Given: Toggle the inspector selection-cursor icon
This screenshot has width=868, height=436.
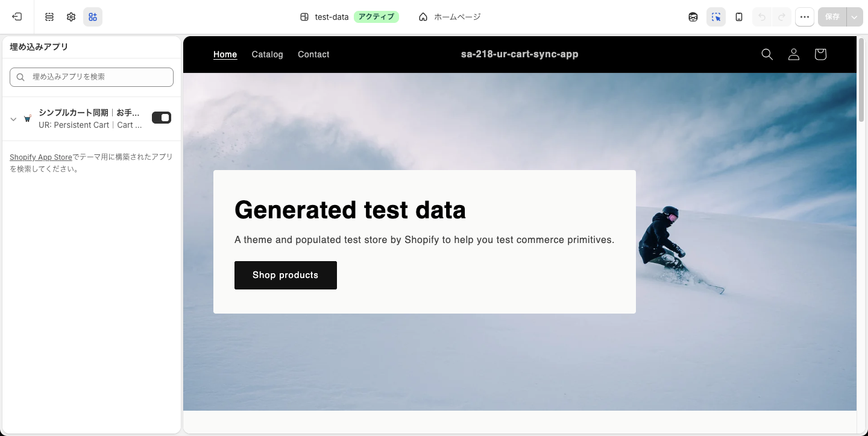Looking at the screenshot, I should tap(716, 17).
